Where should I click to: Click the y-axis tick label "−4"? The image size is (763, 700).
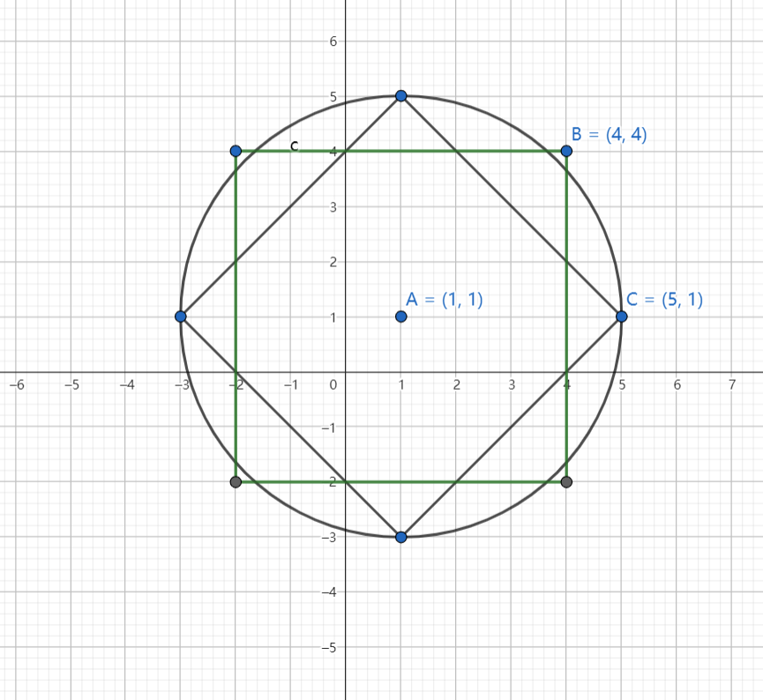coord(329,592)
